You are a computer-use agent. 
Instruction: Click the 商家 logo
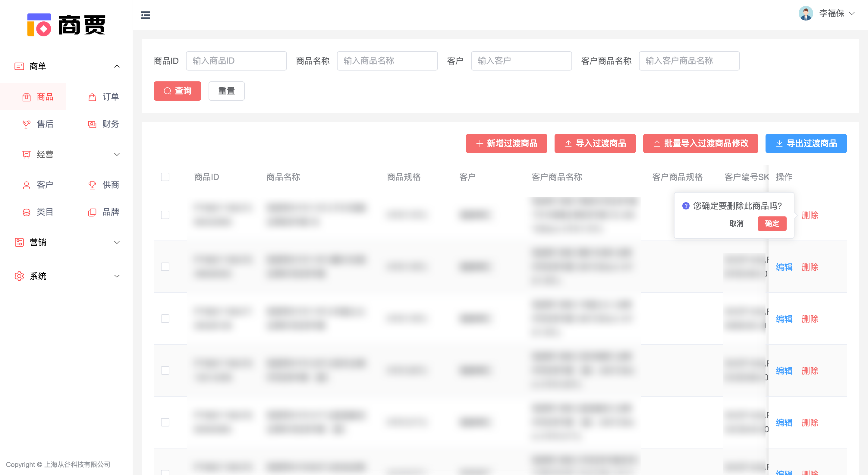(x=66, y=25)
